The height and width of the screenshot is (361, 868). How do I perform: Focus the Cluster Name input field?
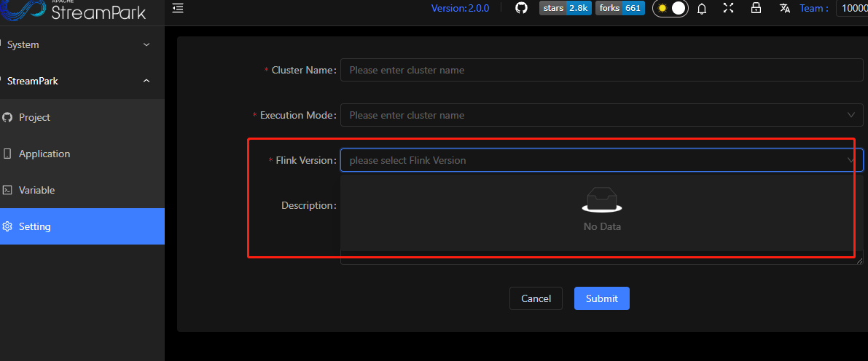[602, 70]
